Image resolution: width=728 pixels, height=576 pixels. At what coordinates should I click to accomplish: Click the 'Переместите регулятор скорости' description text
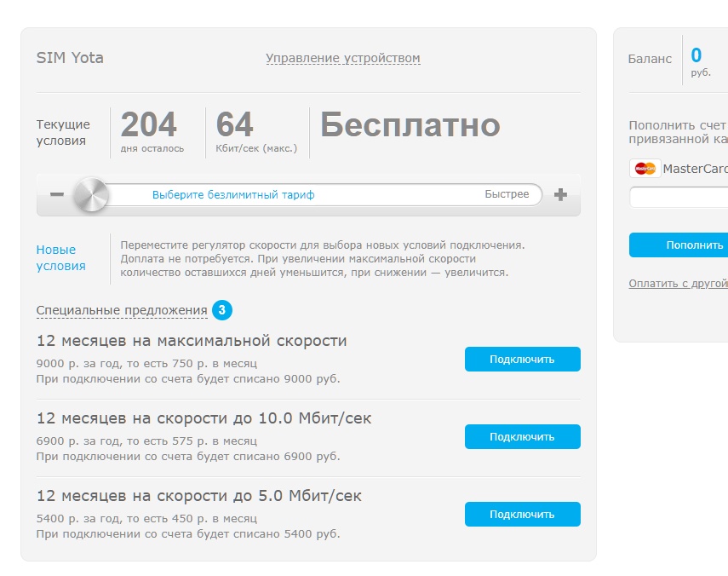(322, 259)
